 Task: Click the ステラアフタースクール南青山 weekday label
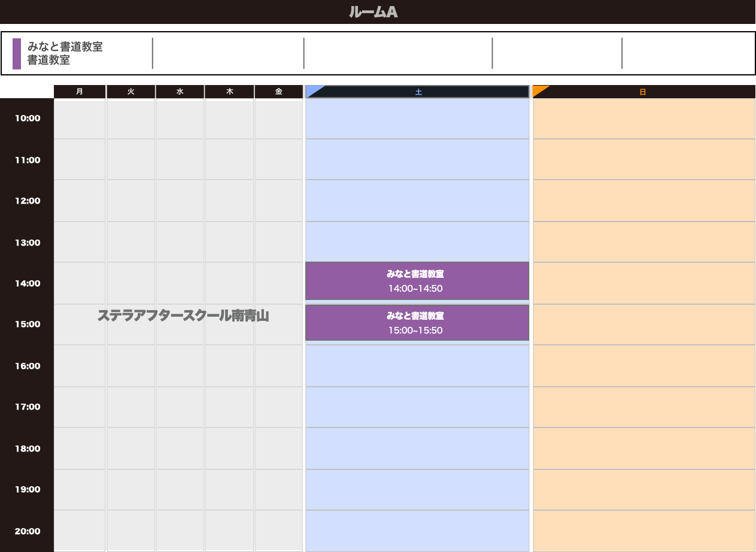click(183, 316)
